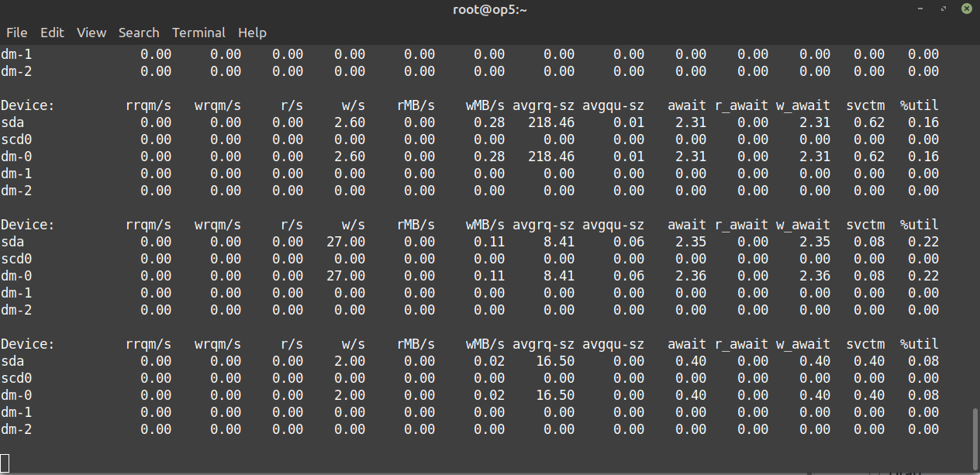Screen dimensions: 980x475
Task: Click 16.50 avgrq-sz value in sda row
Action: (555, 361)
